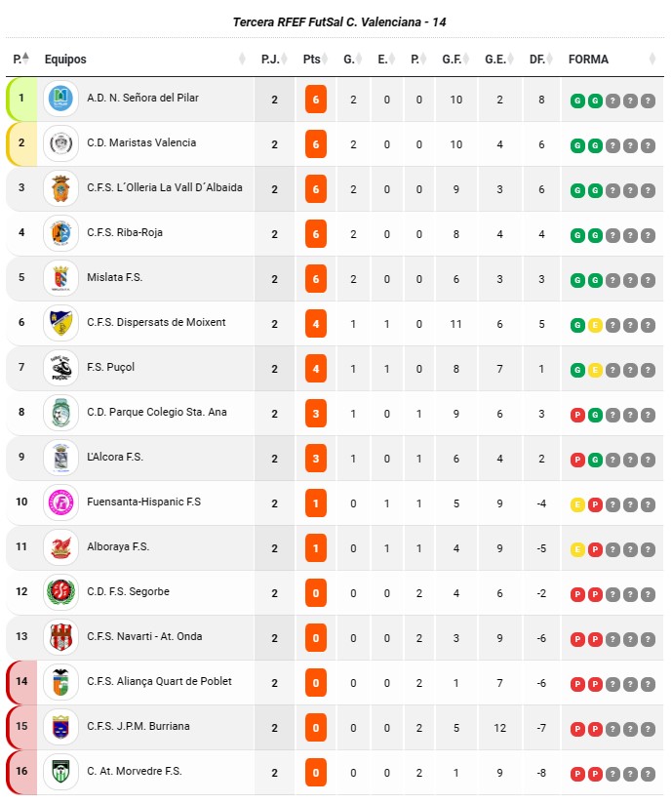The height and width of the screenshot is (804, 672).
Task: Click the L'Alcora F.S. team name
Action: (115, 457)
